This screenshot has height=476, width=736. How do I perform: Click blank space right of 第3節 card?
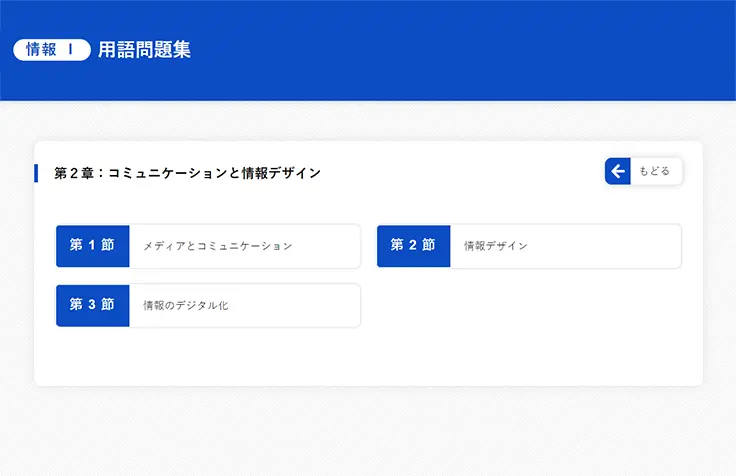[530, 305]
